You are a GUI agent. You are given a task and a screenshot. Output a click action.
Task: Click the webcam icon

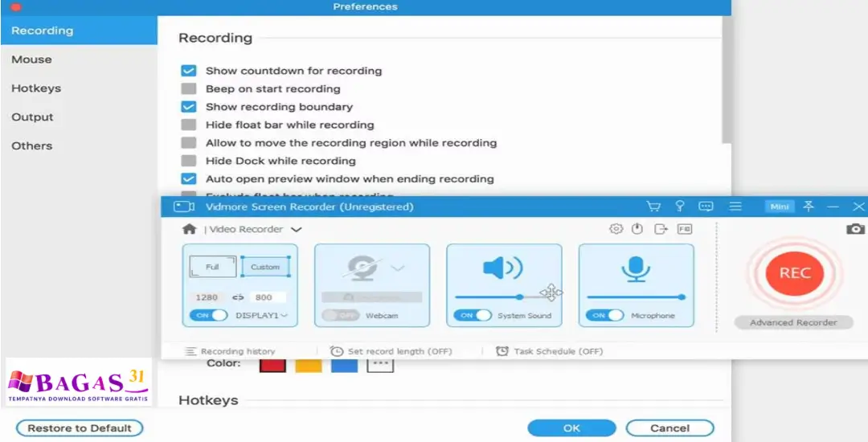[362, 267]
